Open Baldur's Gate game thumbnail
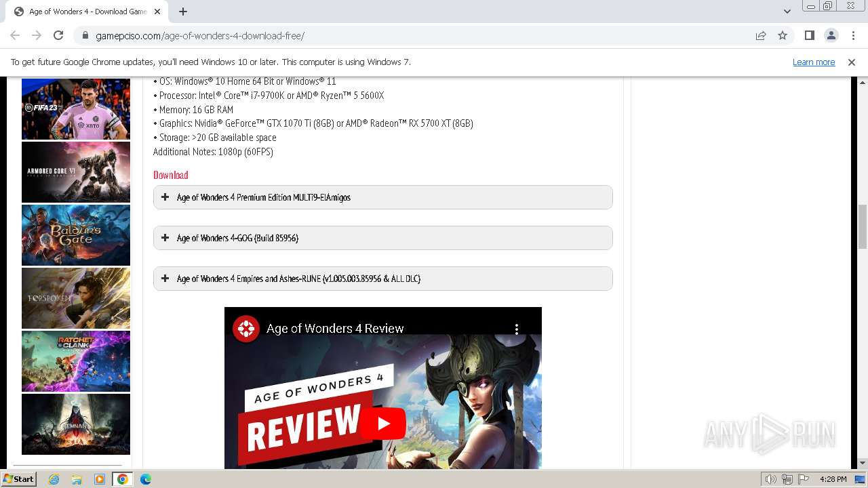 76,235
